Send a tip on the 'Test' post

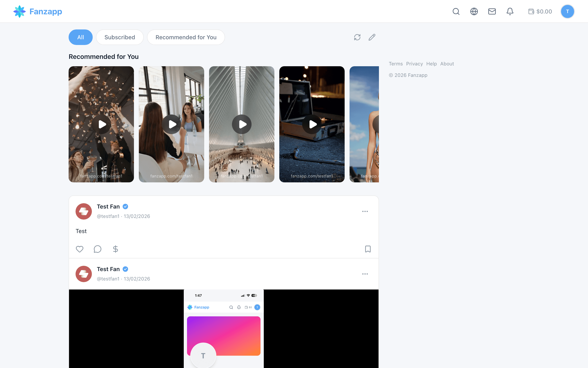pos(115,249)
